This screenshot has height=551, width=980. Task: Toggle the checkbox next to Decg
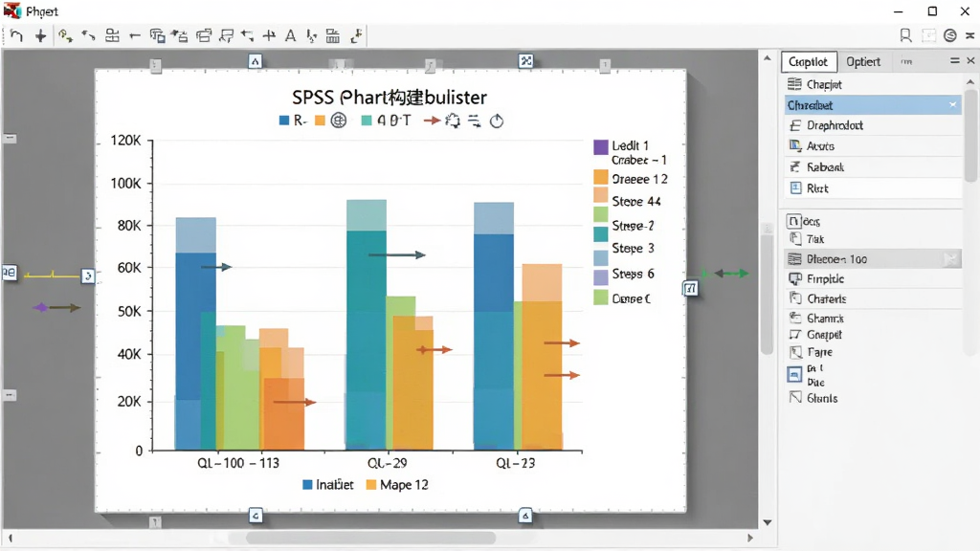click(793, 221)
